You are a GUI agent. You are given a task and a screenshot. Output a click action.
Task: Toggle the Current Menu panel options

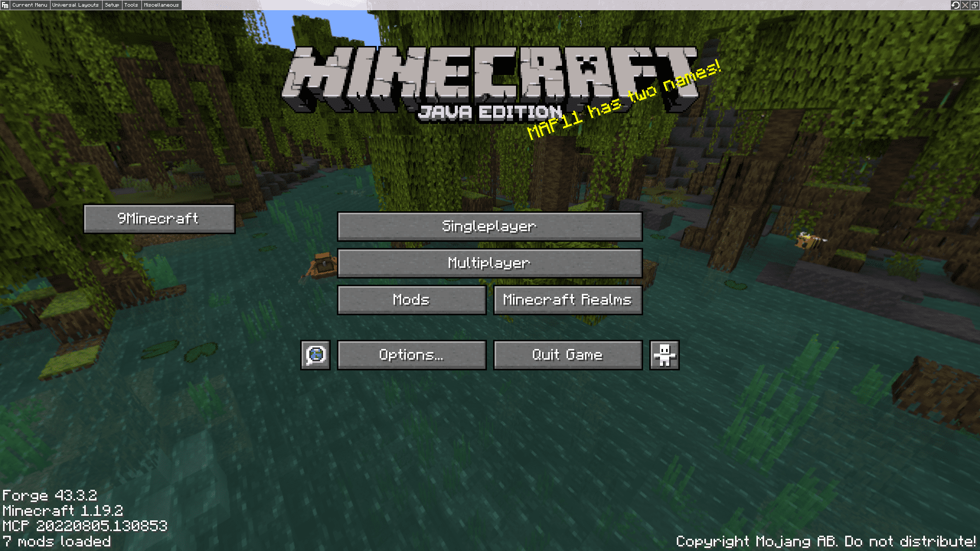(30, 6)
